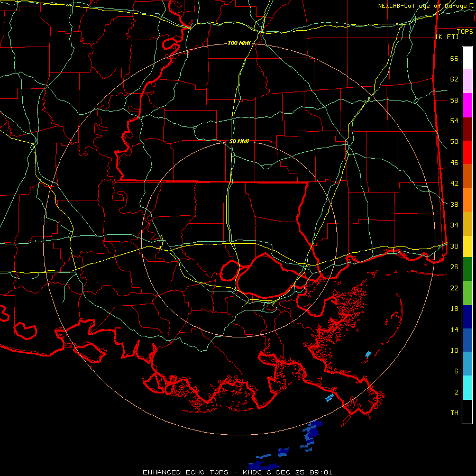476x476 pixels.
Task: Click the "100 NMI" range ring label
Action: coord(239,43)
